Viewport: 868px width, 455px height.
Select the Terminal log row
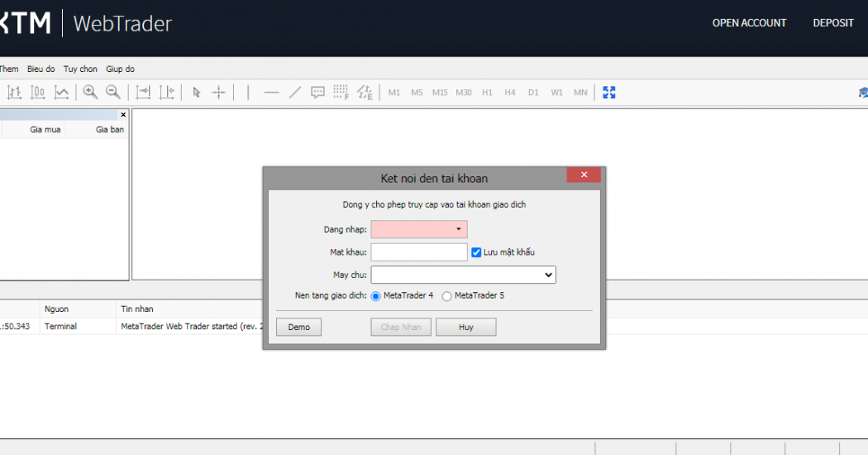click(131, 327)
